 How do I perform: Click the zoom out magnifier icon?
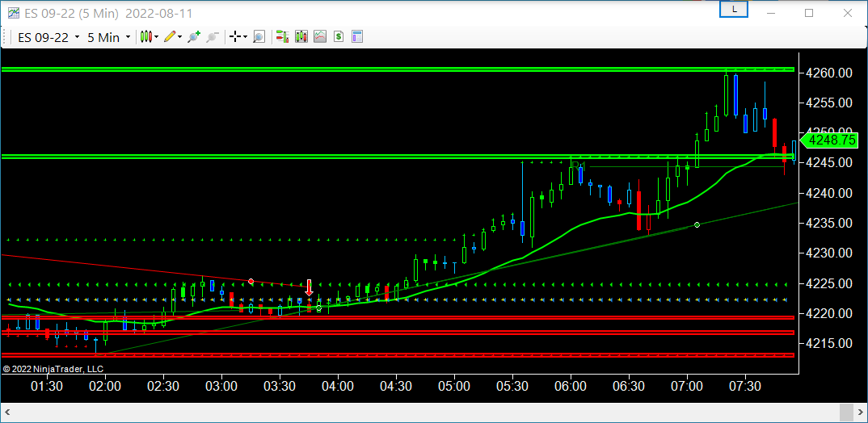[x=212, y=37]
